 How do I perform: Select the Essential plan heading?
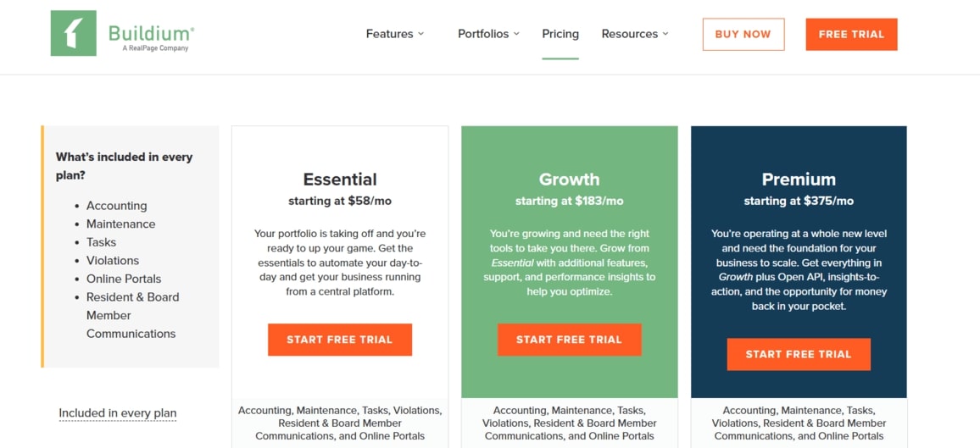pyautogui.click(x=340, y=180)
